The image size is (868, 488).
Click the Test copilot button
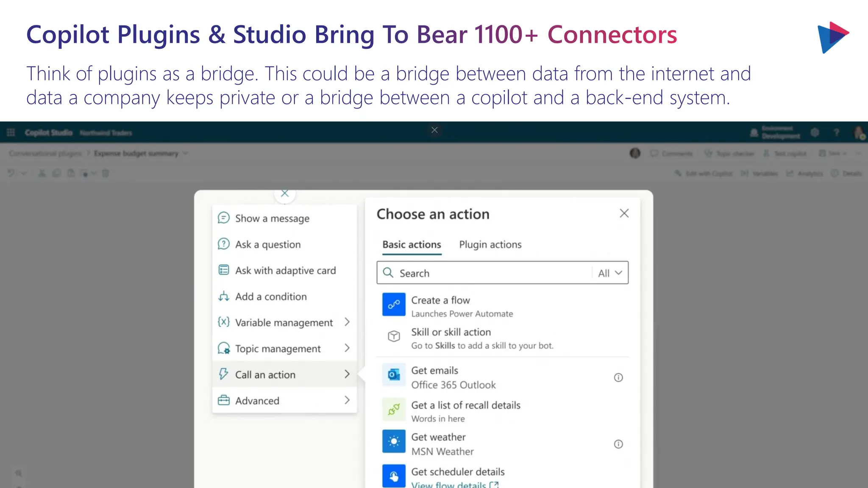point(785,153)
